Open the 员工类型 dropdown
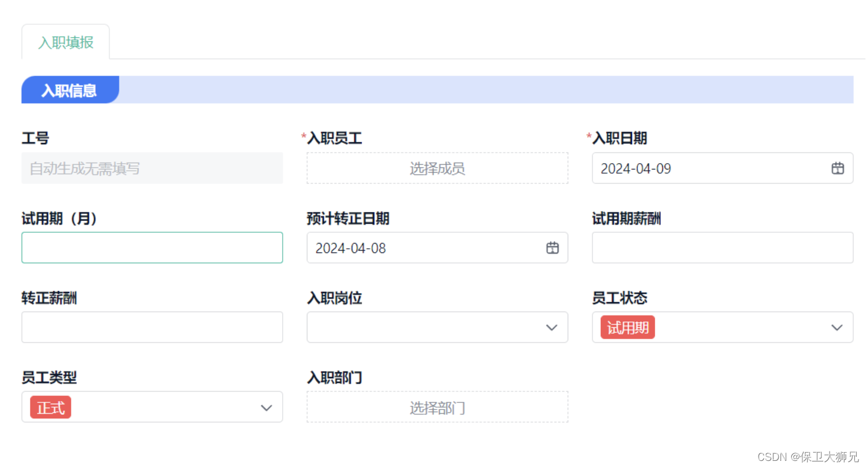 click(152, 407)
